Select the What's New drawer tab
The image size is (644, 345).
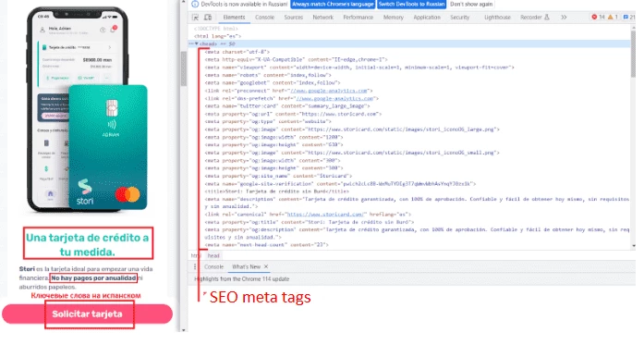coord(246,267)
